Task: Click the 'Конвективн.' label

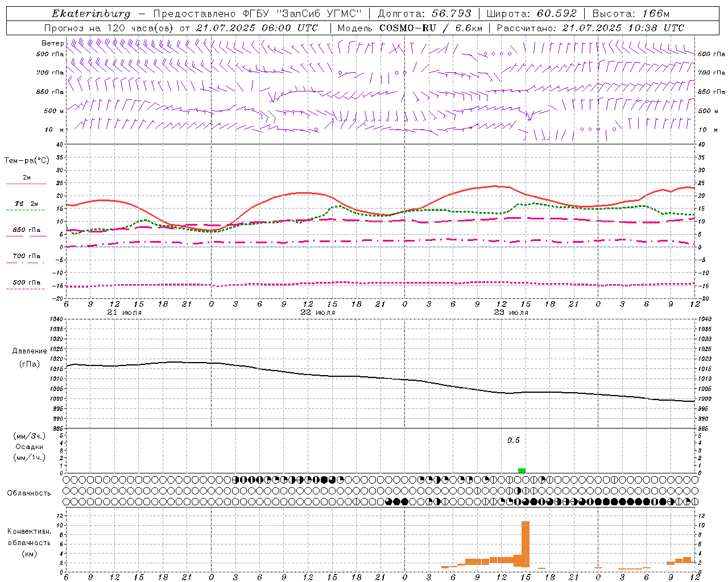Action: pos(29,531)
